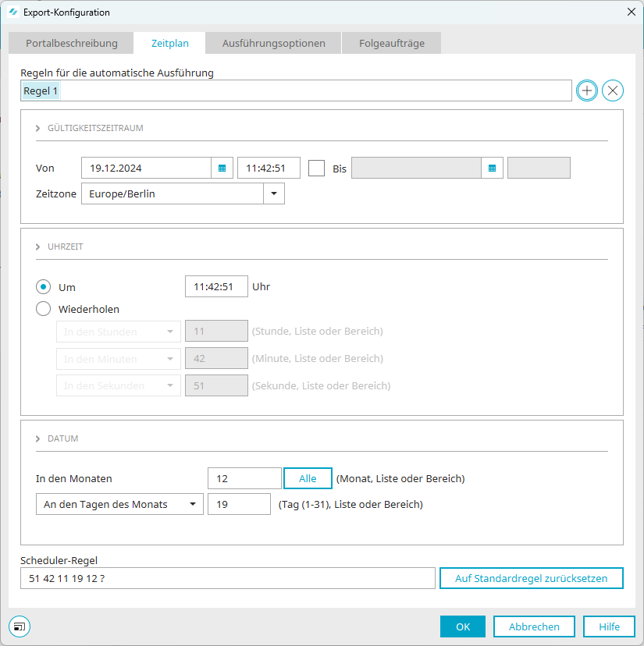Collapse the Gültigkeitszeitraum section
644x646 pixels.
pos(37,128)
